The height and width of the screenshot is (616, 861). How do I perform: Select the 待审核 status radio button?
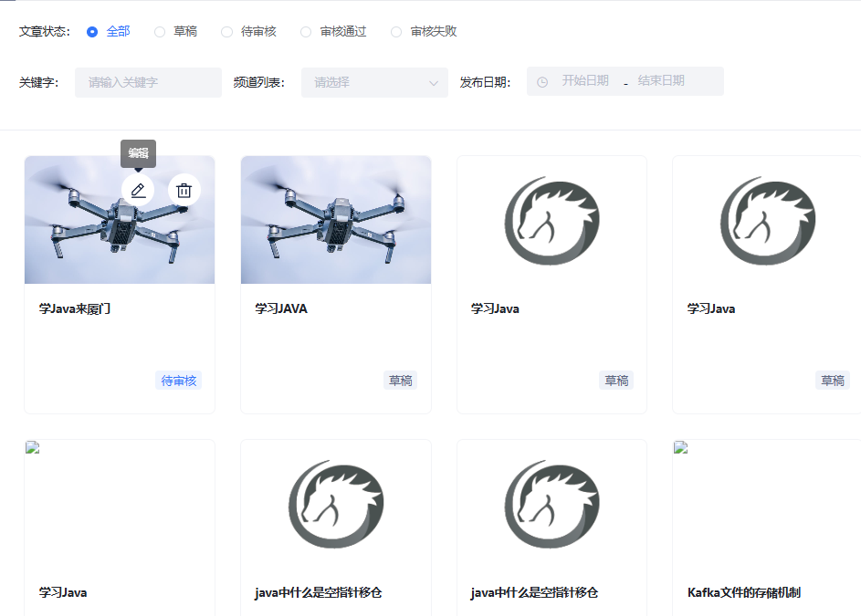(226, 32)
